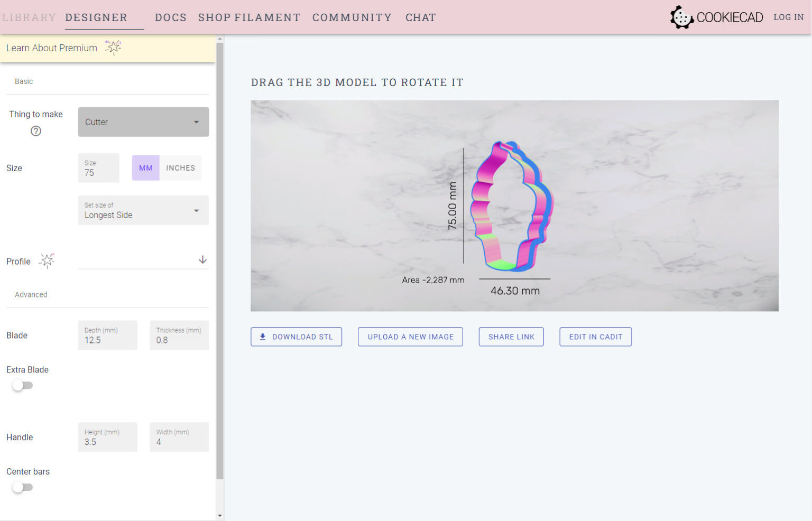Open the Thing to make Cutter dropdown
The width and height of the screenshot is (812, 521).
pyautogui.click(x=143, y=122)
